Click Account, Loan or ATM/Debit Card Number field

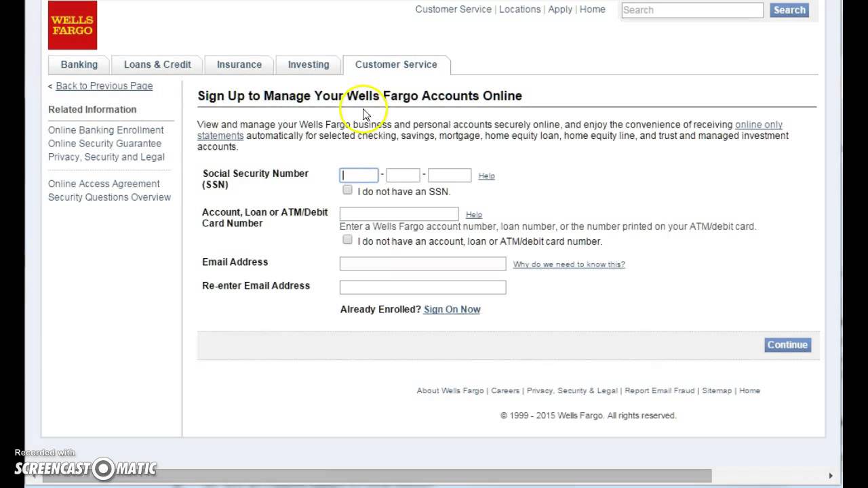click(399, 214)
